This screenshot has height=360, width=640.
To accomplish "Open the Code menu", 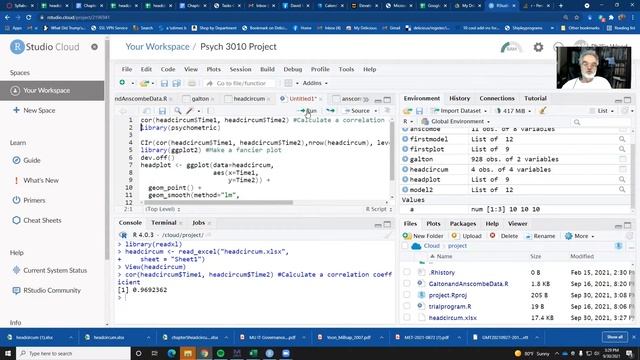I will coord(168,69).
